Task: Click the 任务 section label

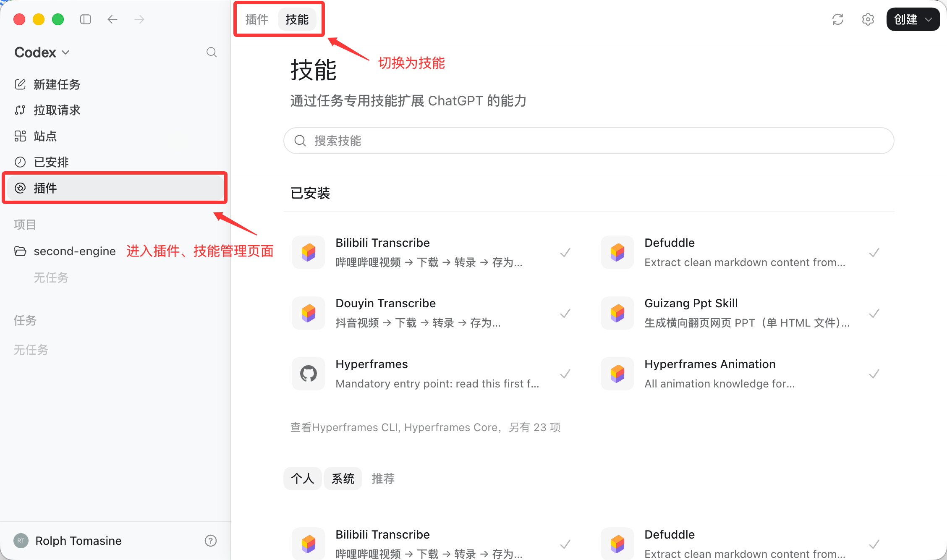Action: pyautogui.click(x=25, y=320)
